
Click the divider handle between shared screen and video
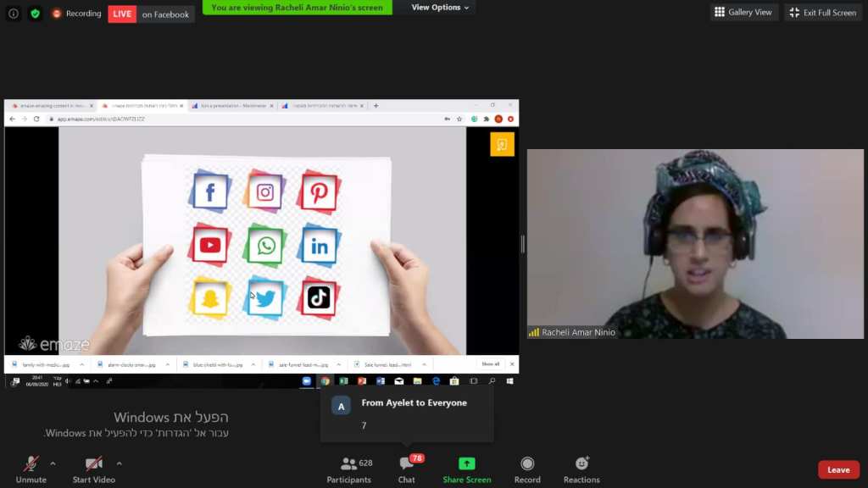[x=522, y=244]
